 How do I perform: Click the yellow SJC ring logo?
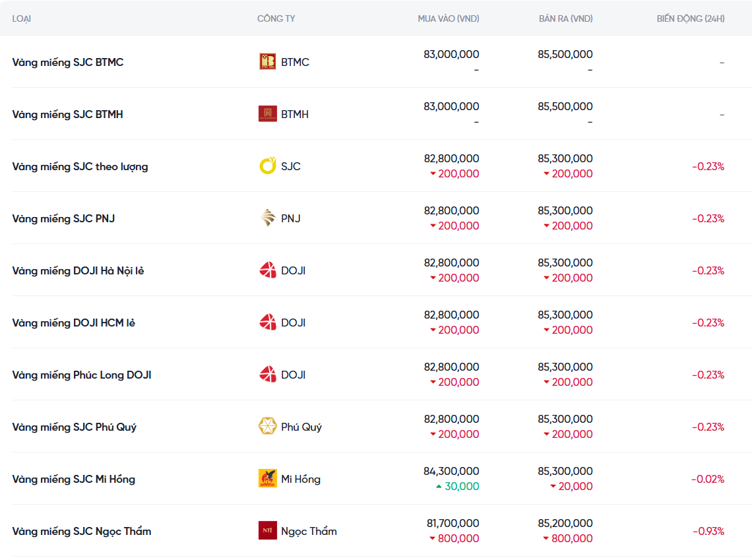pos(267,166)
